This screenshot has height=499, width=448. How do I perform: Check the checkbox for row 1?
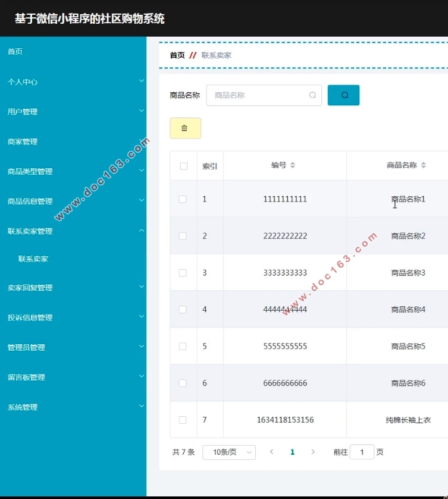coord(183,199)
